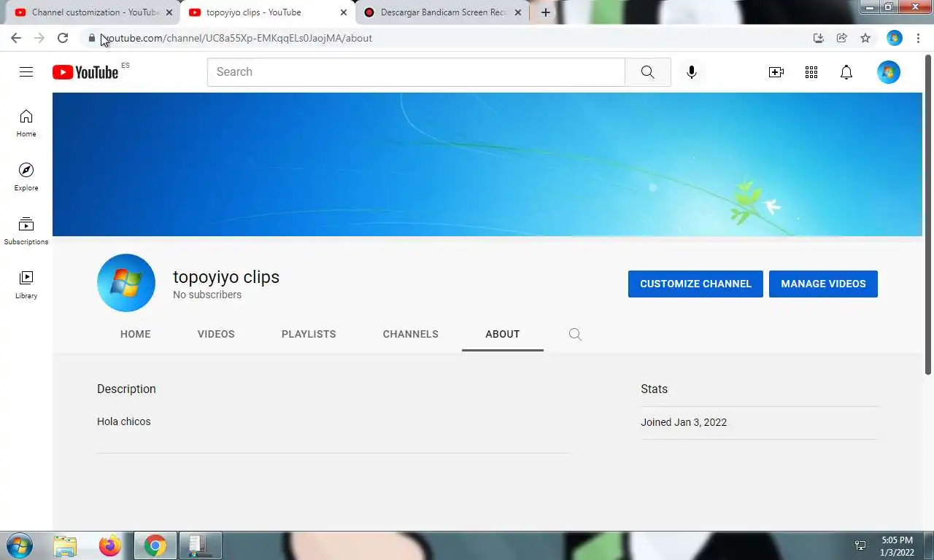This screenshot has width=934, height=560.
Task: Click the channel banner image
Action: coord(487,164)
